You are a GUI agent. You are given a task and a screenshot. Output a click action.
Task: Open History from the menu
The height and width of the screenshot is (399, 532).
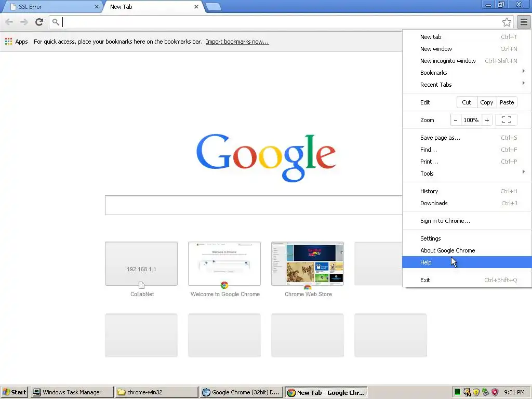click(x=467, y=191)
